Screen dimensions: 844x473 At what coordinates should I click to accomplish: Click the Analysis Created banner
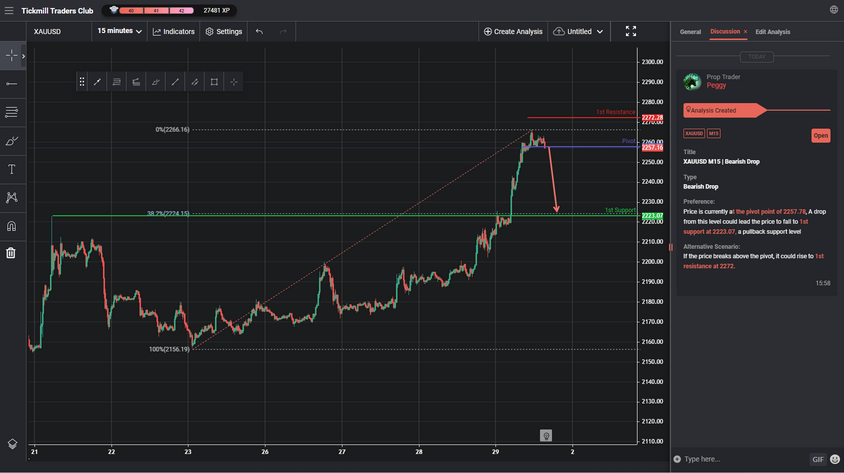pos(724,110)
